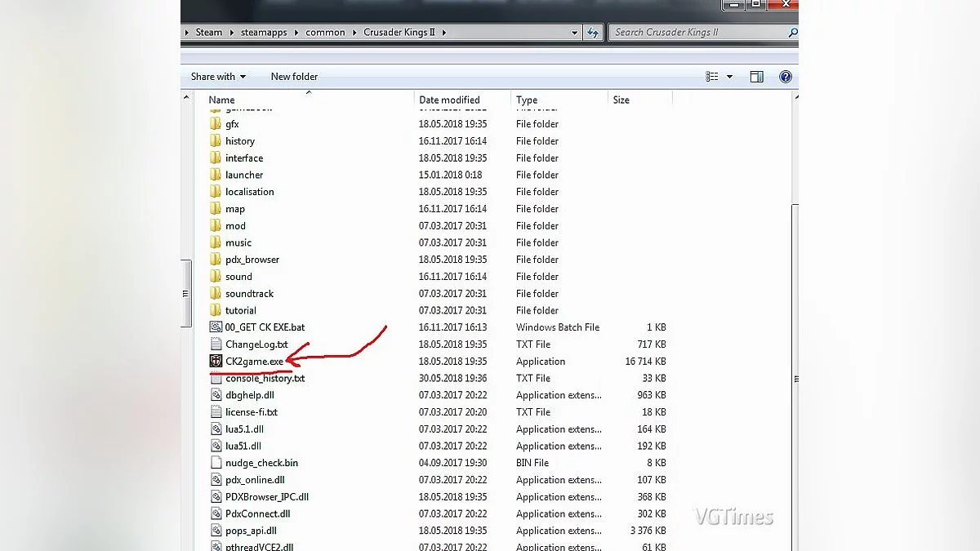
Task: Select the tutorial folder icon
Action: [216, 310]
